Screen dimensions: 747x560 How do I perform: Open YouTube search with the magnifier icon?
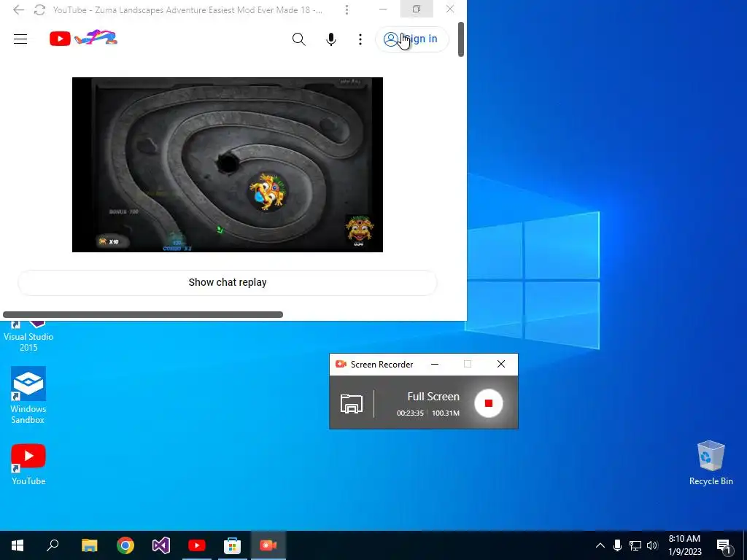click(x=298, y=39)
